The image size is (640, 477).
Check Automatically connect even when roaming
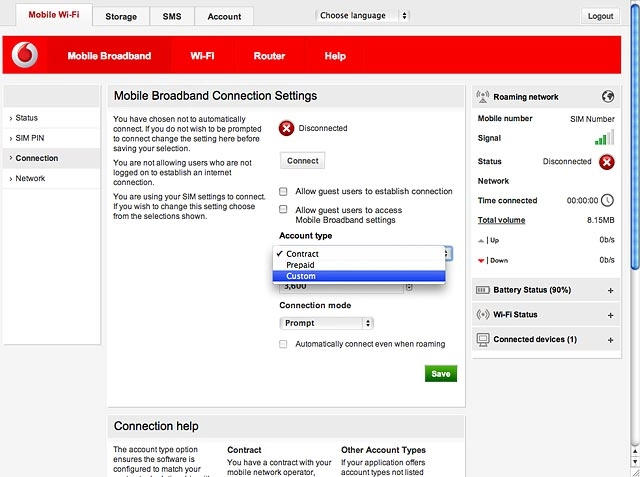point(283,344)
